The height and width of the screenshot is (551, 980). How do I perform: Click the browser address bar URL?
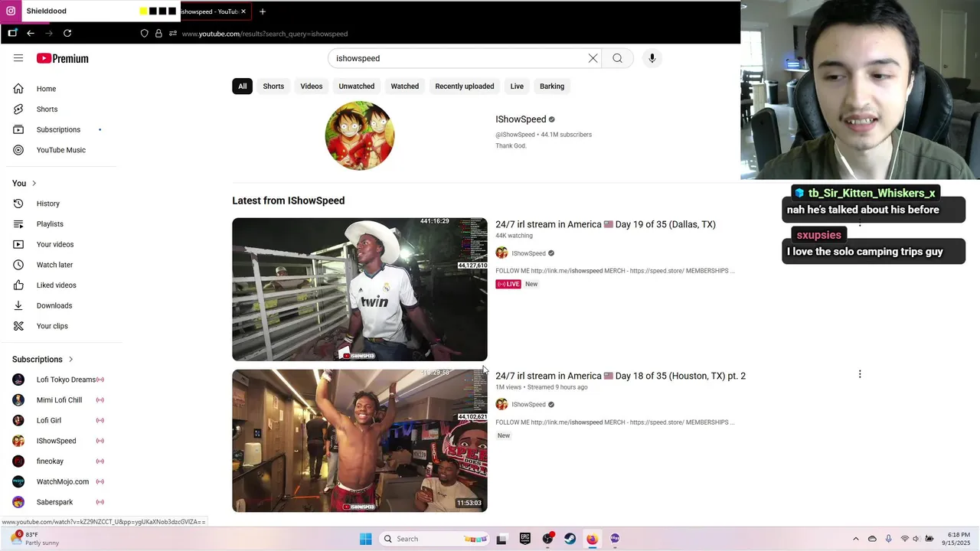265,34
